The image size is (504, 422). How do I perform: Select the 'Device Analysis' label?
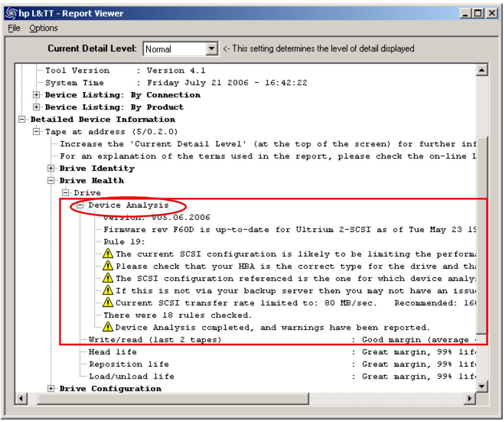tap(129, 205)
